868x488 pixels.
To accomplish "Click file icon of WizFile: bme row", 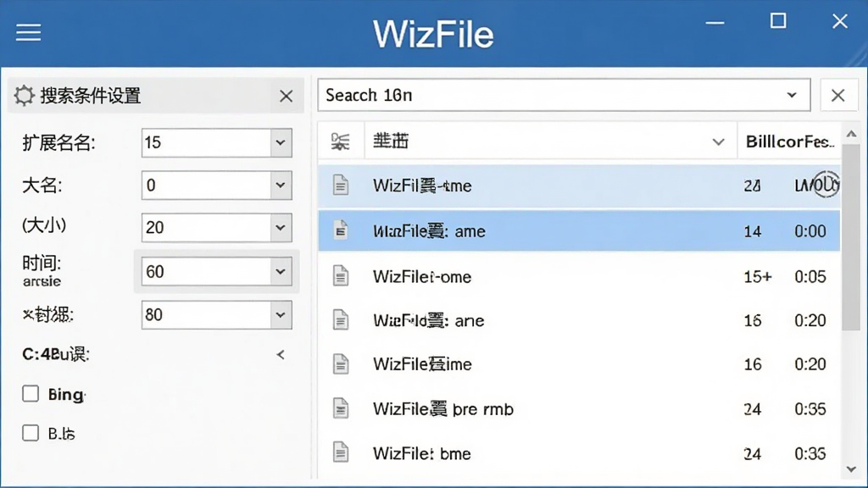I will point(341,452).
